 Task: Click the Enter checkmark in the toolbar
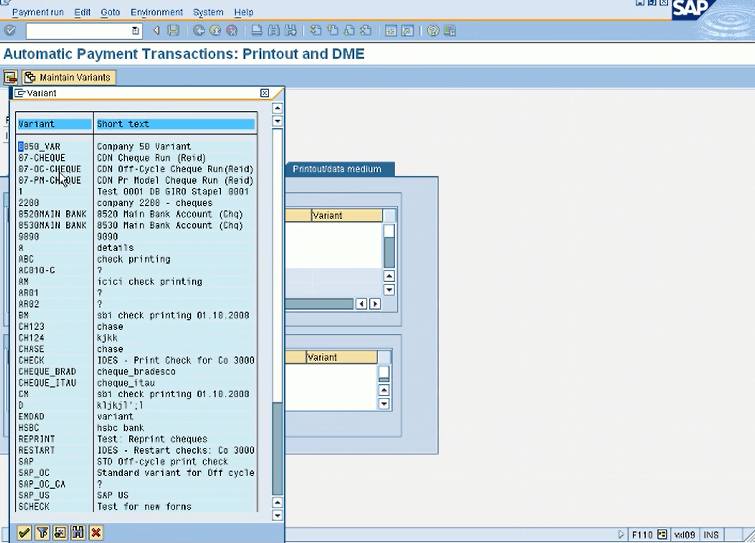(x=10, y=31)
